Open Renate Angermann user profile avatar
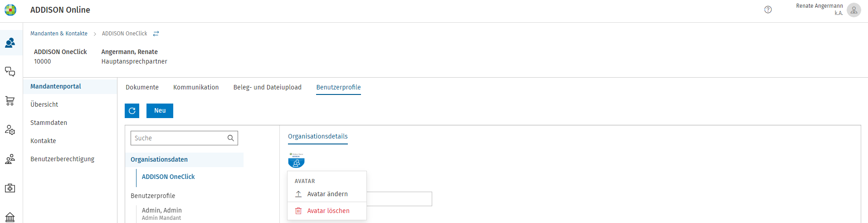 [x=853, y=10]
